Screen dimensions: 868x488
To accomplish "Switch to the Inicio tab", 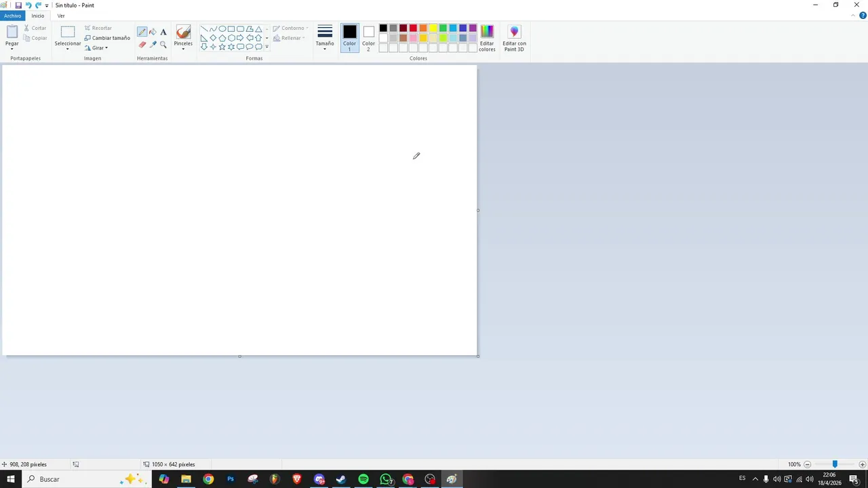I will pos(38,16).
